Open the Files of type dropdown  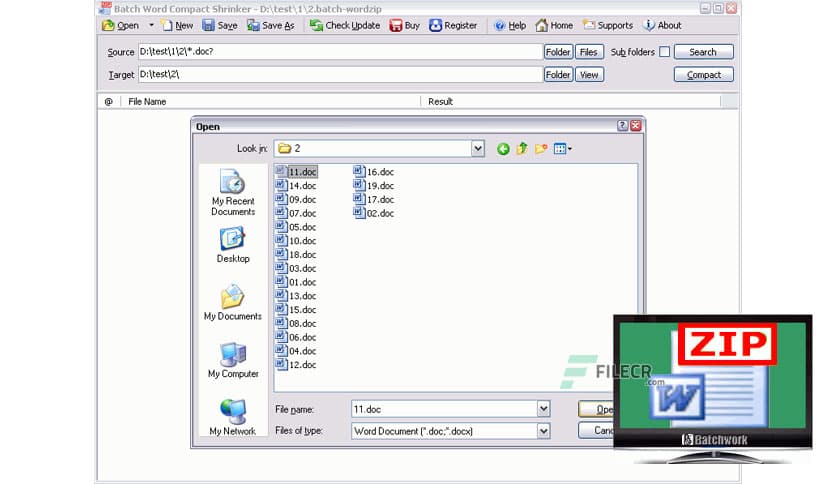[x=543, y=431]
